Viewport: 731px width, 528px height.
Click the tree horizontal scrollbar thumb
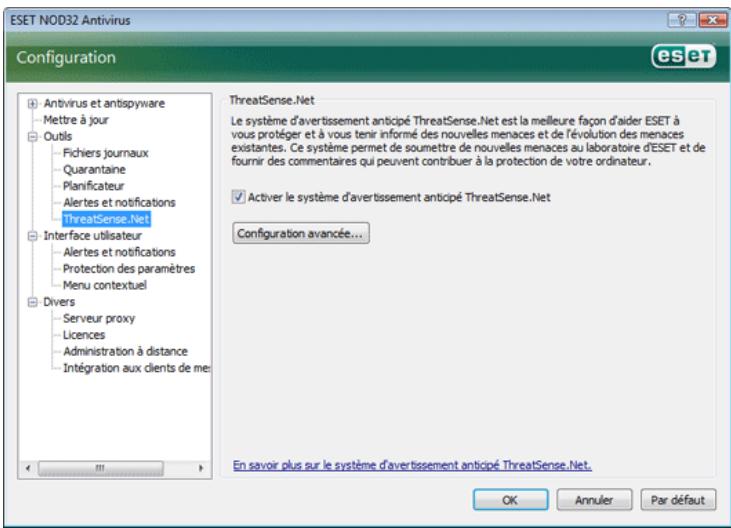pos(101,468)
